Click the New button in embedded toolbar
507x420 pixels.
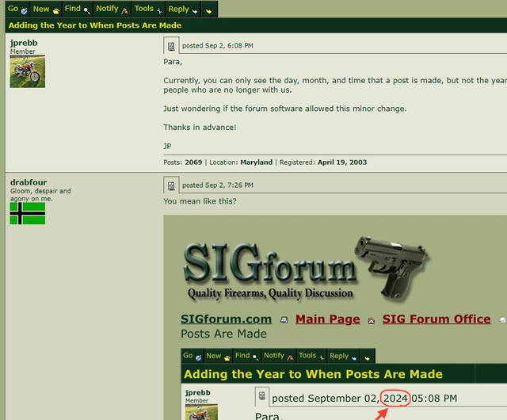[218, 356]
